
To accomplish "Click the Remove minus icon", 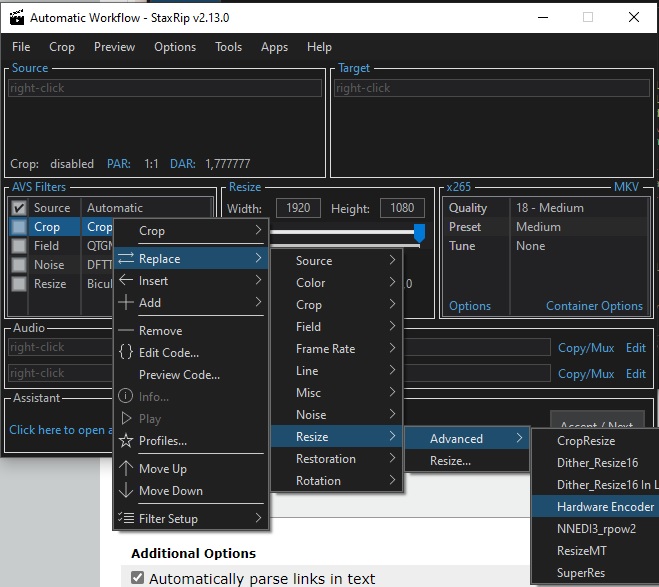I will pyautogui.click(x=126, y=331).
